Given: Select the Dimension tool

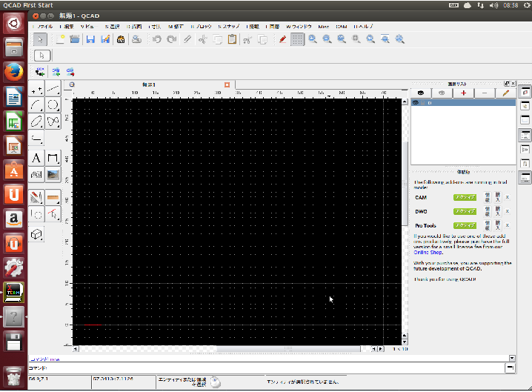Looking at the screenshot, I should (53, 158).
